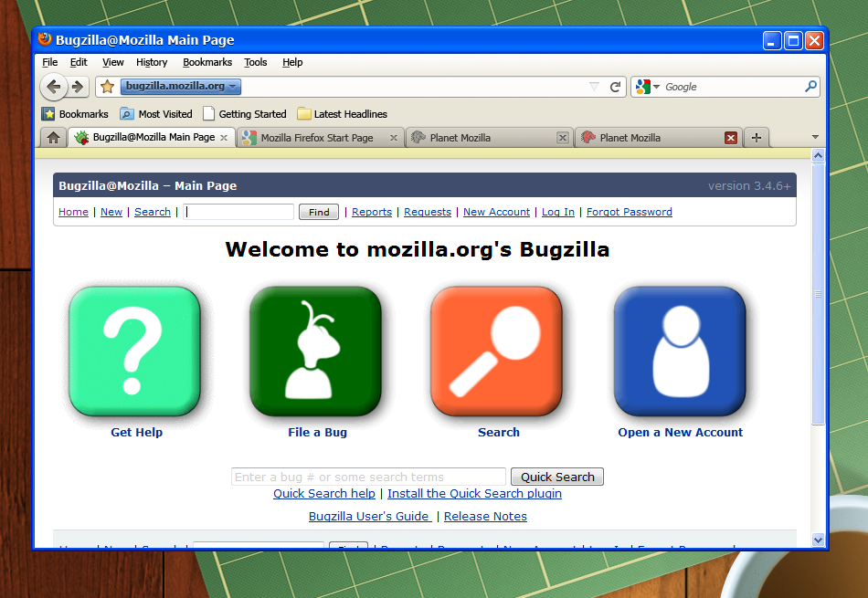This screenshot has width=868, height=598.
Task: Click the green File a Bug icon
Action: [315, 351]
